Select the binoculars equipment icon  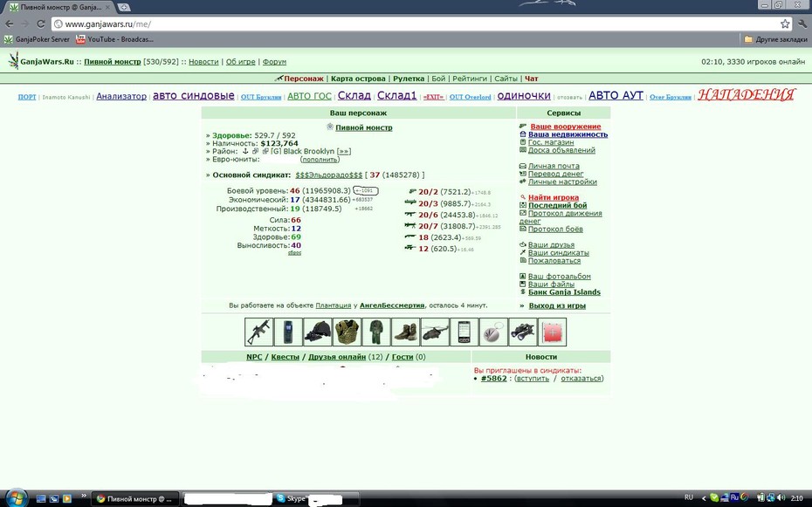523,332
